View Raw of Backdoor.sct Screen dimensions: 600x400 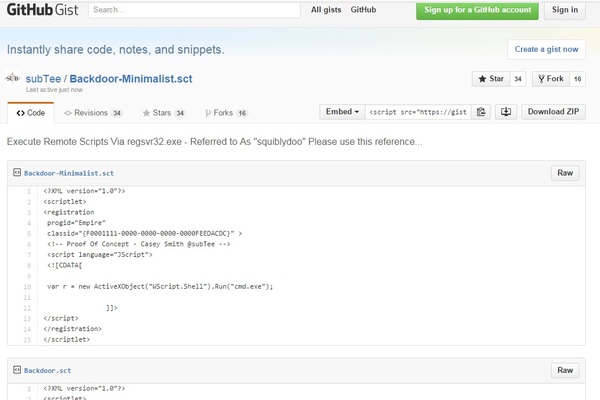[565, 371]
